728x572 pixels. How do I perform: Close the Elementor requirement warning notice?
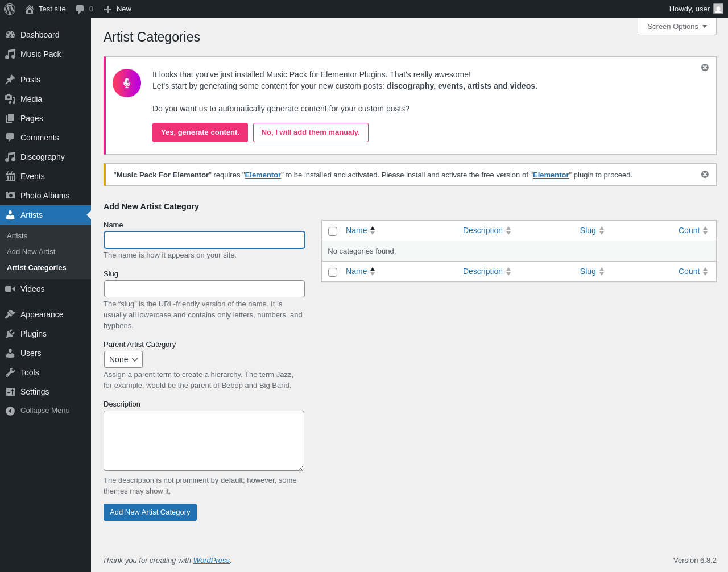tap(705, 175)
